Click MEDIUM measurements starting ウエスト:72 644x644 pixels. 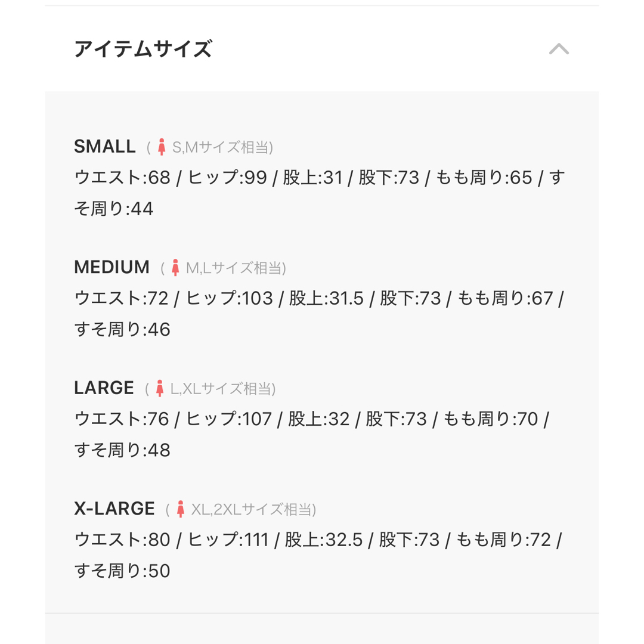[x=320, y=314]
